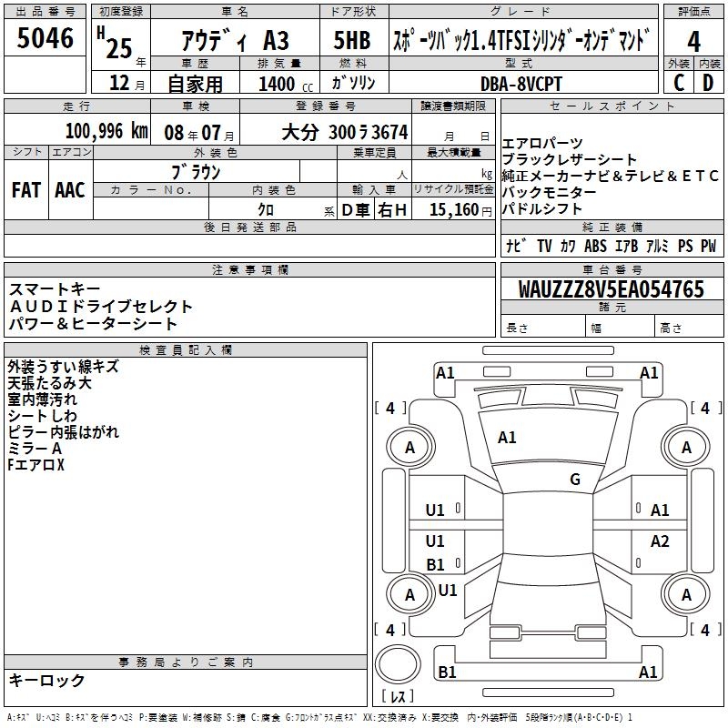Click sales point パドルシフト

tap(541, 209)
